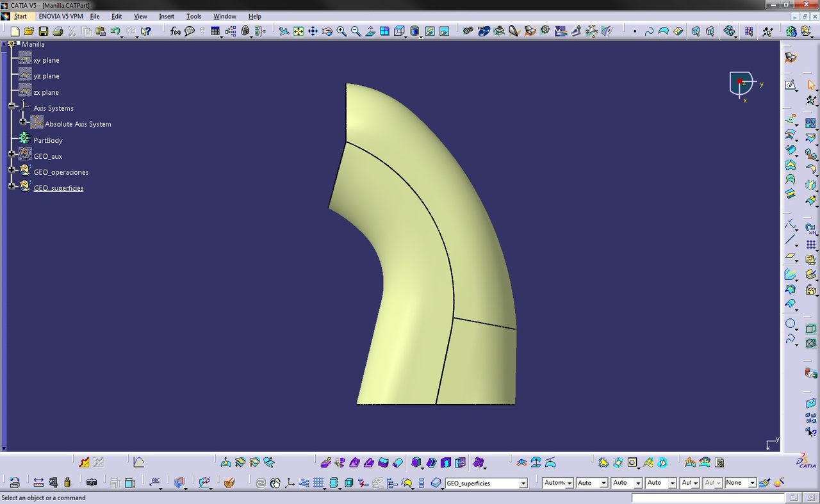Click the shading view mode cylinder icon

click(x=414, y=31)
